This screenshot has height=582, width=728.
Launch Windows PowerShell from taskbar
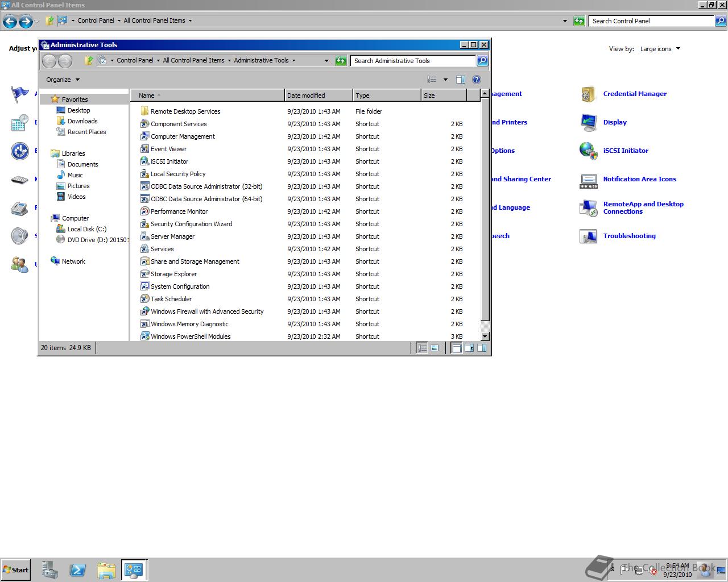click(78, 570)
